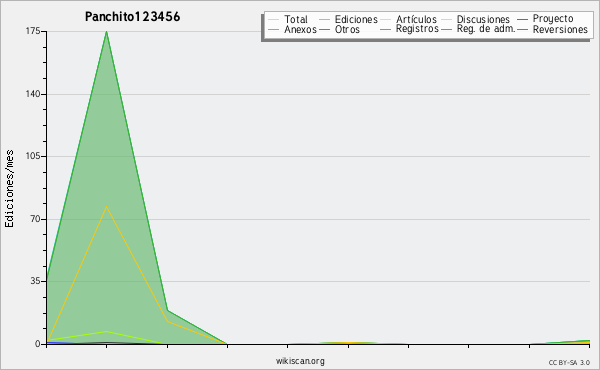The height and width of the screenshot is (370, 600).
Task: Select the Anexos legend entry
Action: (292, 29)
